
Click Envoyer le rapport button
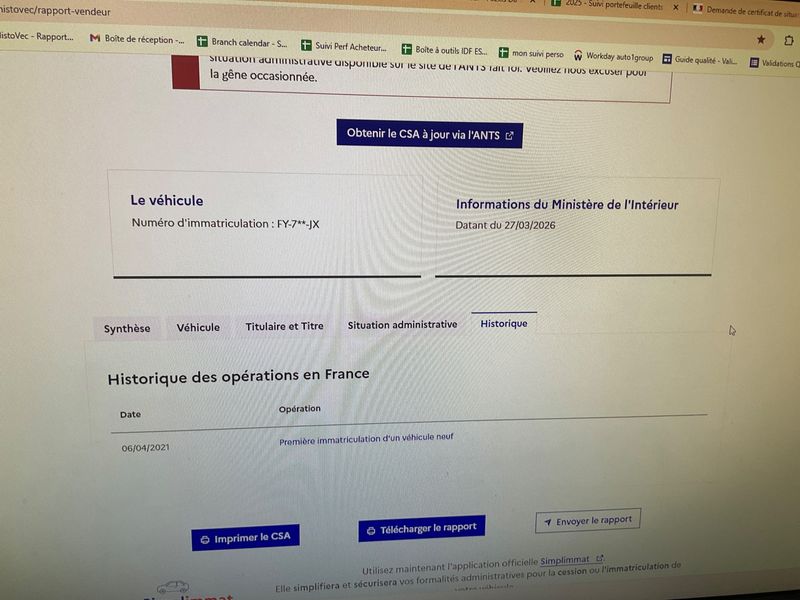(588, 521)
